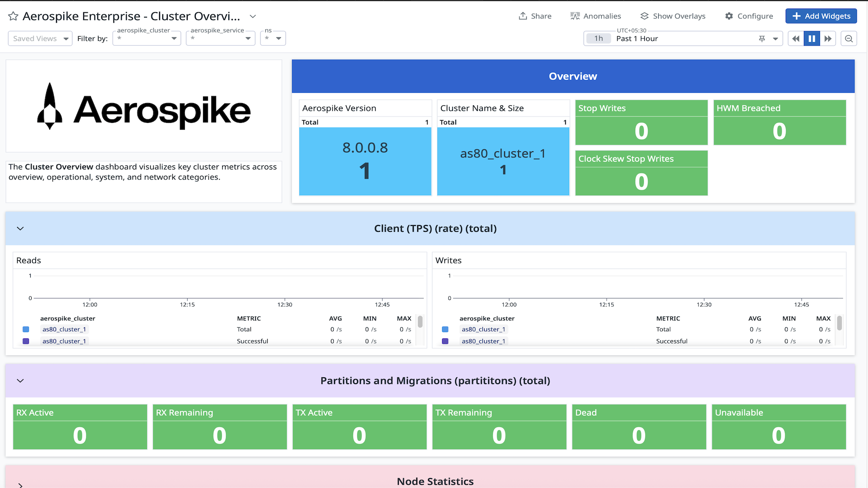The width and height of the screenshot is (868, 488).
Task: Click the purple Successful swatch in Reads legend
Action: [26, 341]
